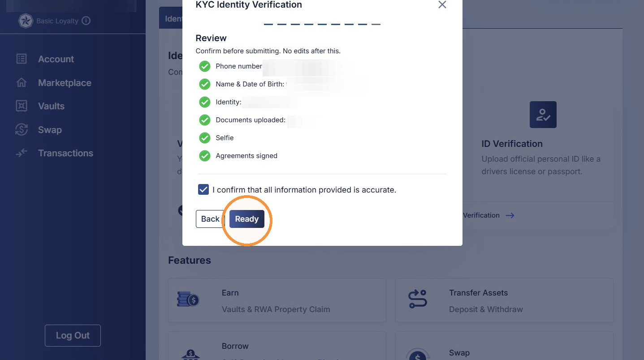Click the Basic Loyalty label
The height and width of the screenshot is (360, 644).
(57, 21)
